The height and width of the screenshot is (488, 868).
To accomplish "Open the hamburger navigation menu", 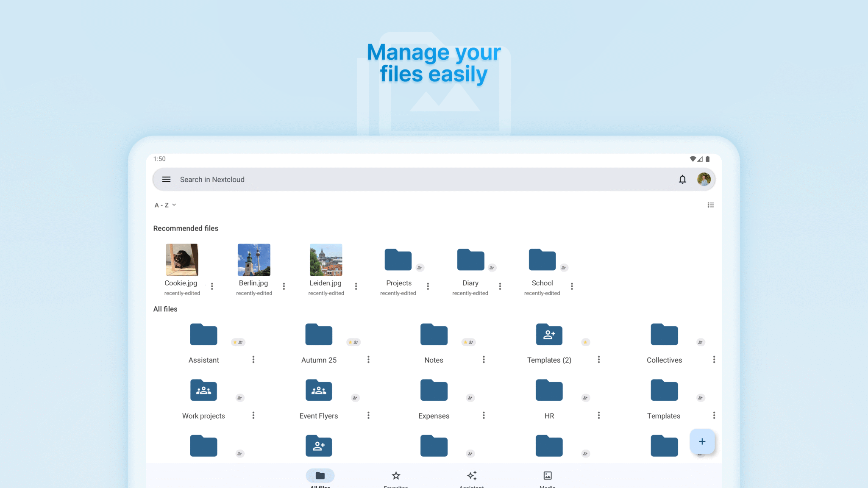I will point(166,179).
